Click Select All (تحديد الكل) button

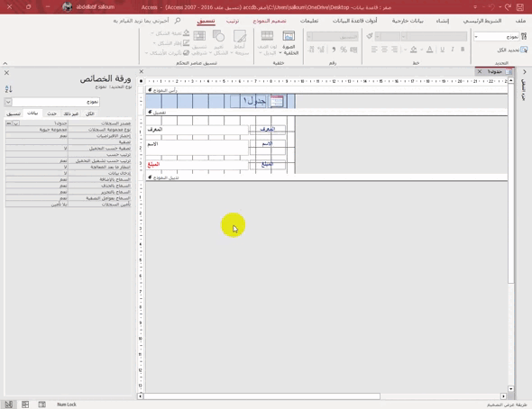point(511,50)
